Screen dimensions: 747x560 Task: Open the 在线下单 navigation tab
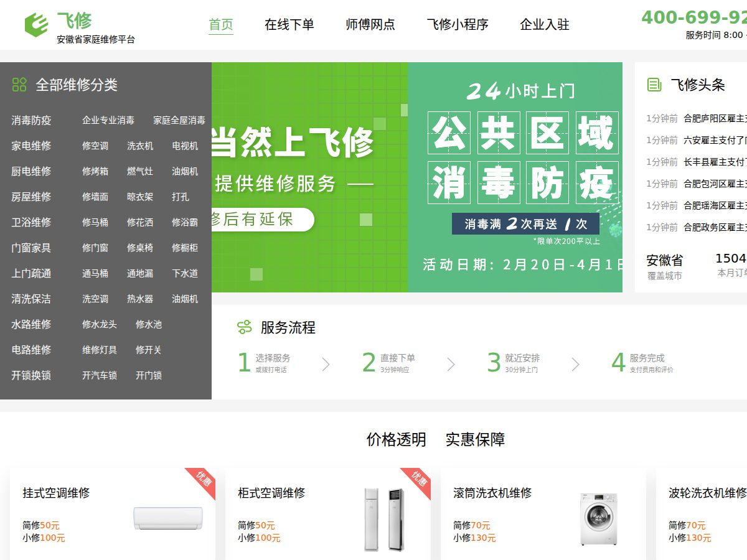pos(289,25)
